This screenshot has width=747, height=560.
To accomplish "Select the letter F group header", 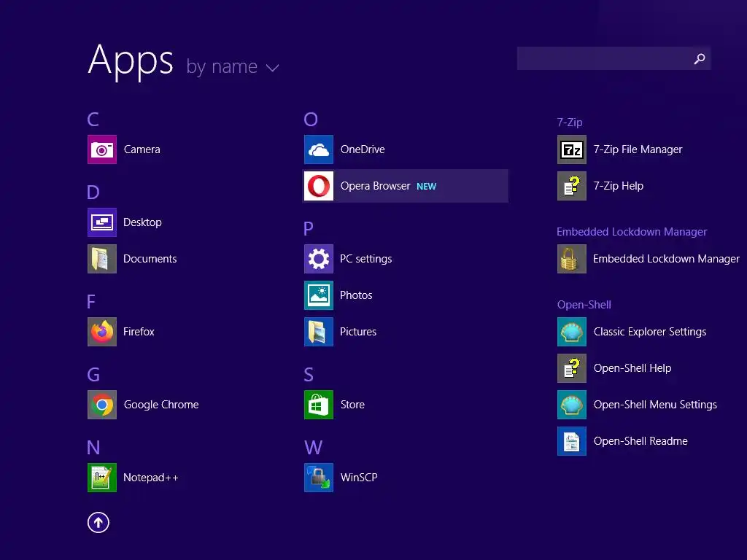I will (x=91, y=301).
